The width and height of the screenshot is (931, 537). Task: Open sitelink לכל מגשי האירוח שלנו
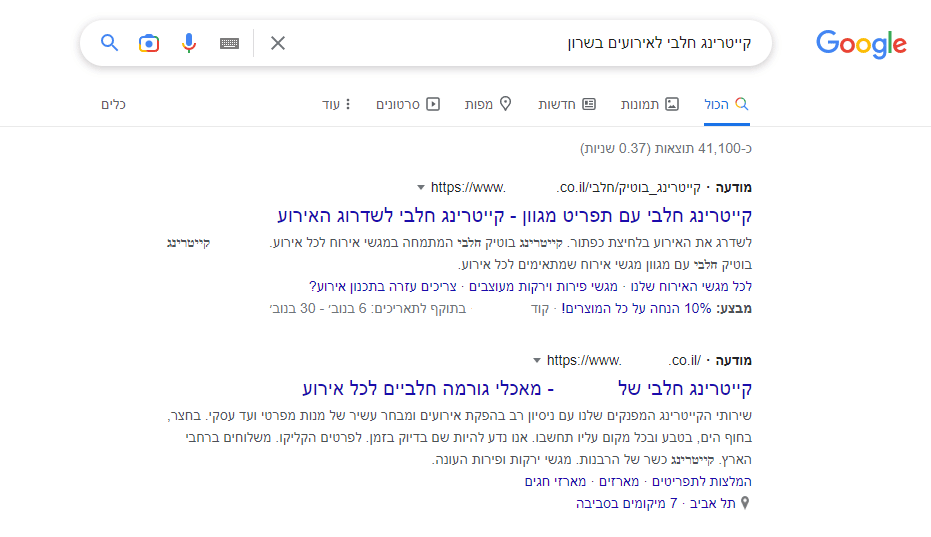(x=691, y=286)
